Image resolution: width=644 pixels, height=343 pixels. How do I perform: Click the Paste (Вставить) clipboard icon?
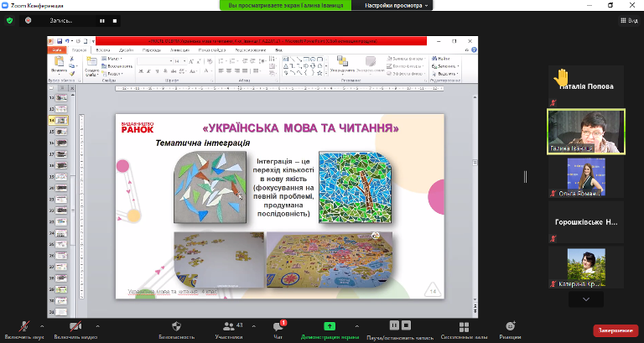tap(60, 62)
